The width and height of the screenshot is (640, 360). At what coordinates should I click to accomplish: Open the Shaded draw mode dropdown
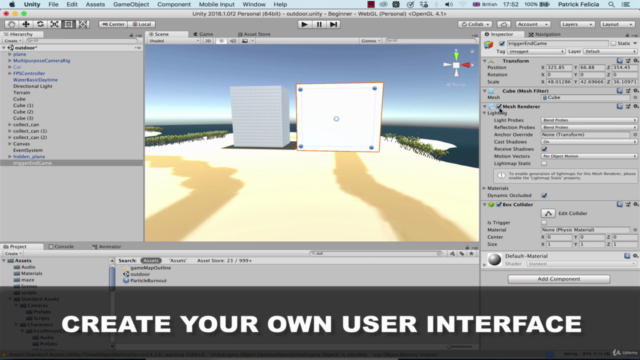pyautogui.click(x=174, y=41)
